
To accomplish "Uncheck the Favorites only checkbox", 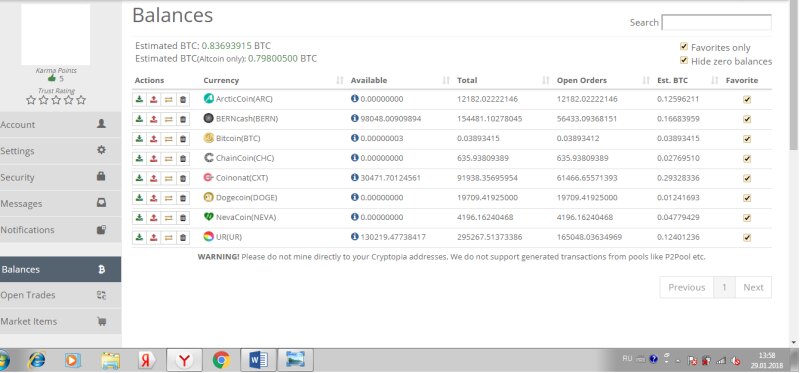I will coord(684,46).
